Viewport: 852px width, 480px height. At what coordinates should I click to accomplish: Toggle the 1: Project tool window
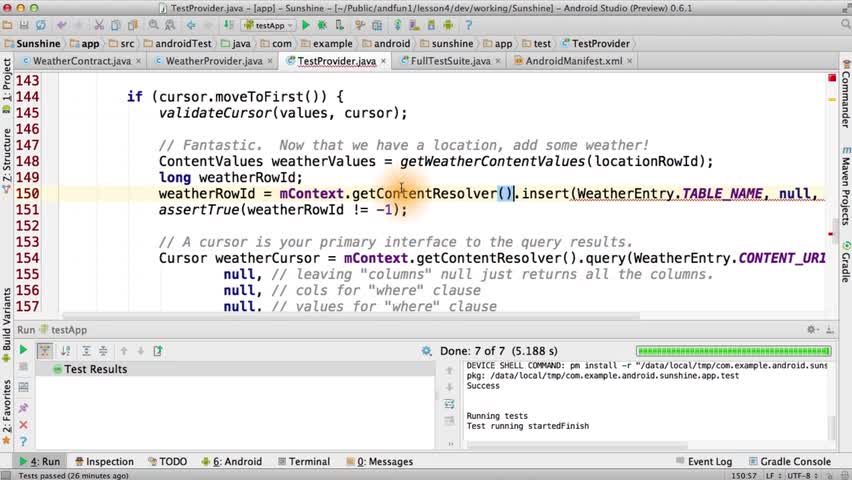point(7,85)
